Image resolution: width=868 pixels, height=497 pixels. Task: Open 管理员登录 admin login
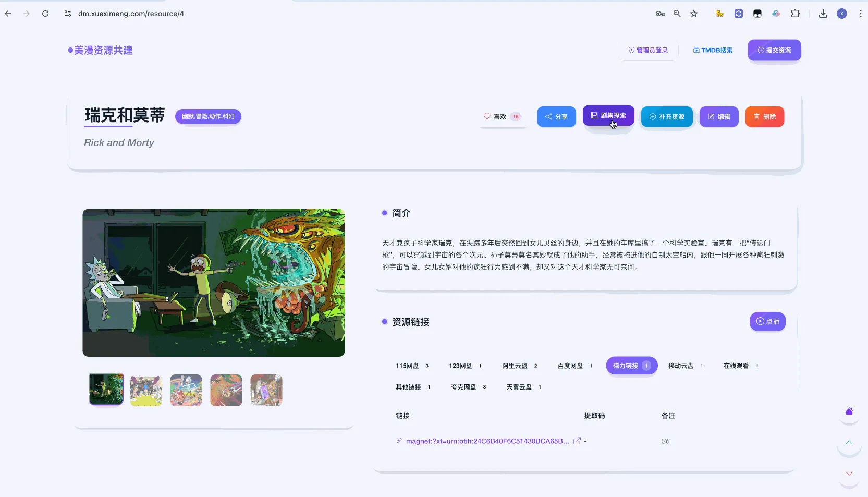point(648,50)
